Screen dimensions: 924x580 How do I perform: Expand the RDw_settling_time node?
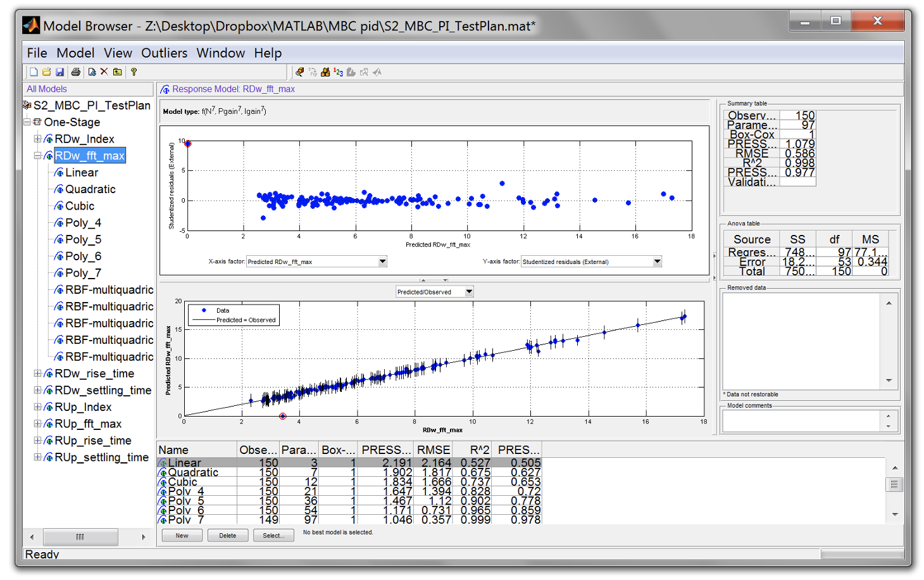37,390
